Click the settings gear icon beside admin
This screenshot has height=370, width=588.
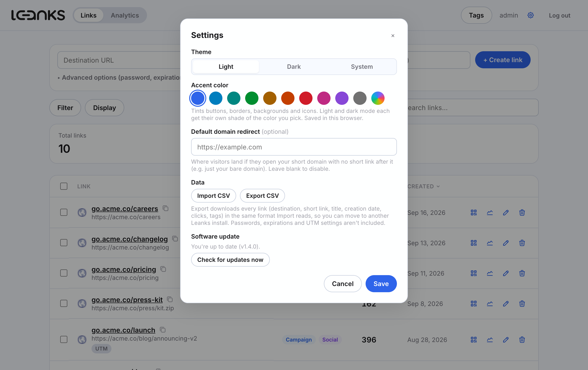530,15
